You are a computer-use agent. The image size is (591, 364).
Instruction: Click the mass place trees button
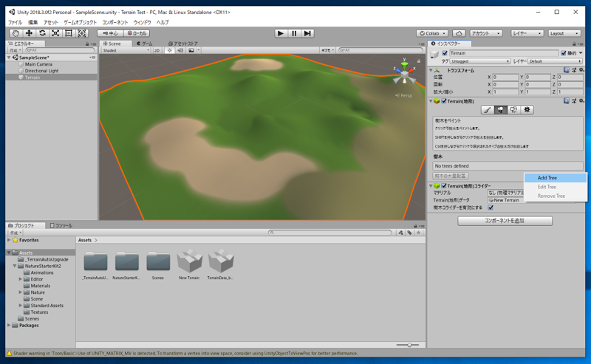[451, 176]
